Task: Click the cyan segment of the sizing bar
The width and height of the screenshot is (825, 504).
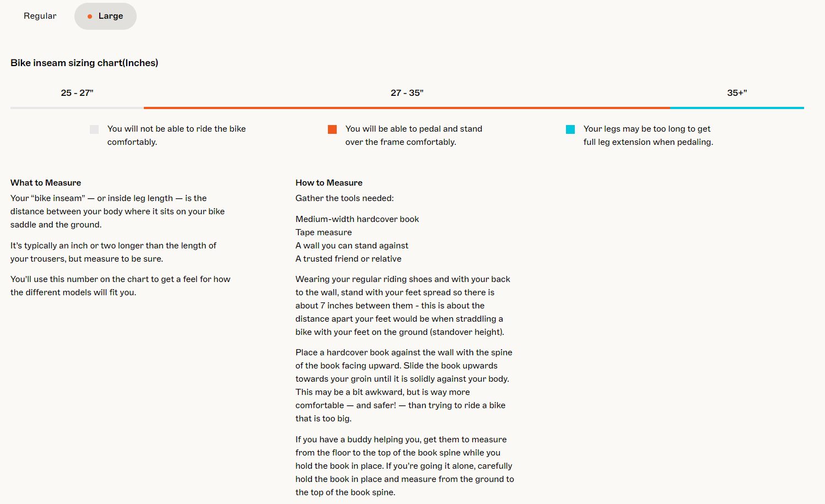Action: point(737,108)
